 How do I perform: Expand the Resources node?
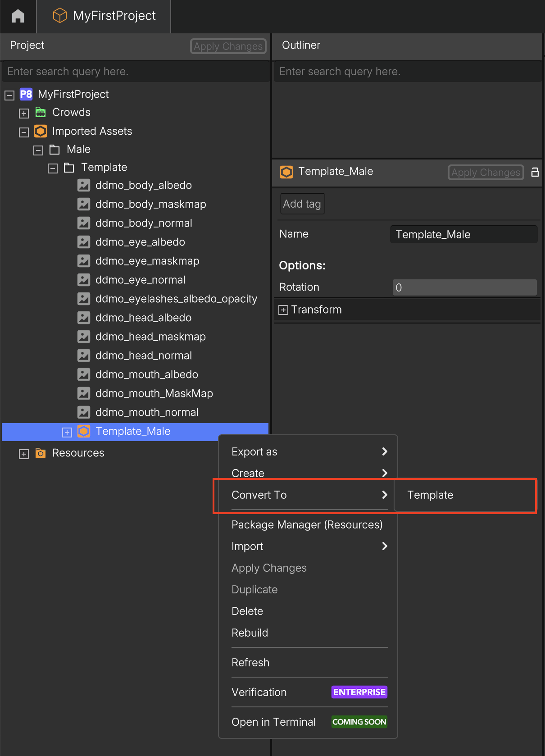(x=24, y=454)
